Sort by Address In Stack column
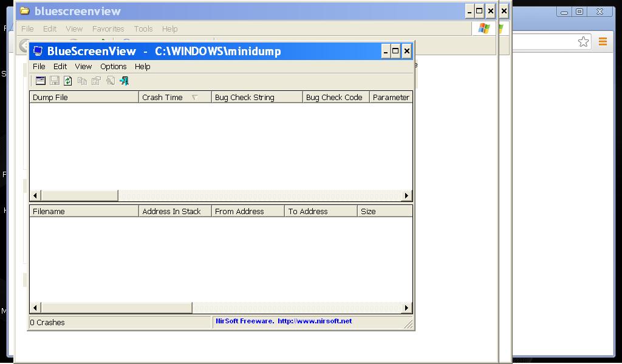 click(175, 211)
